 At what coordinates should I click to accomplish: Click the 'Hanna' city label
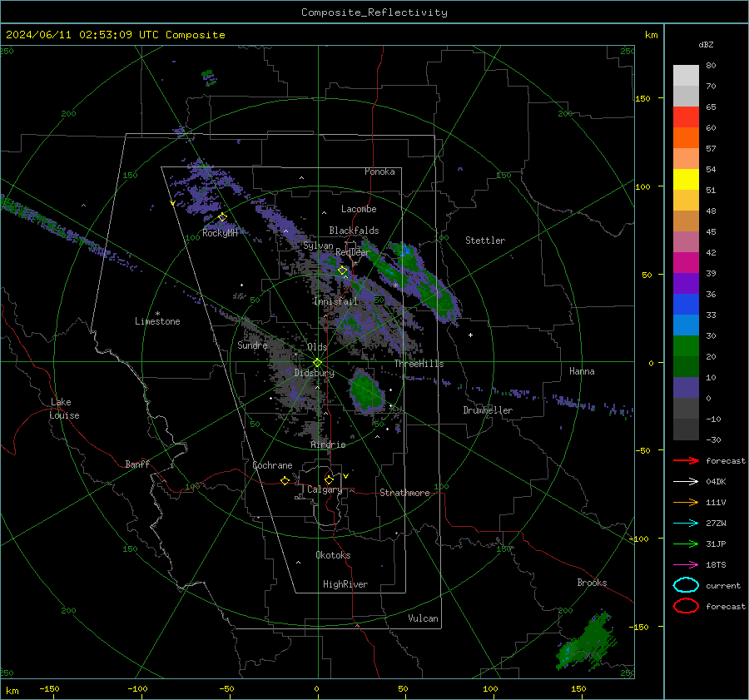point(582,371)
